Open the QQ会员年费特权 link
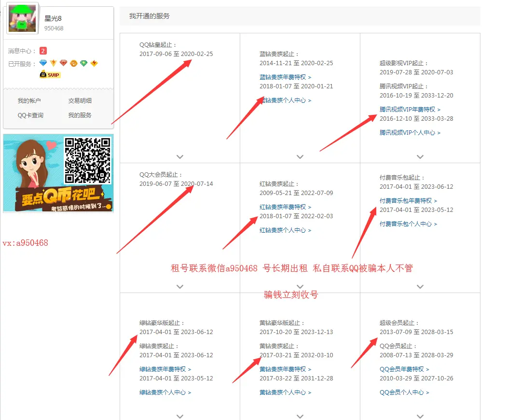507x420 pixels. 404,369
